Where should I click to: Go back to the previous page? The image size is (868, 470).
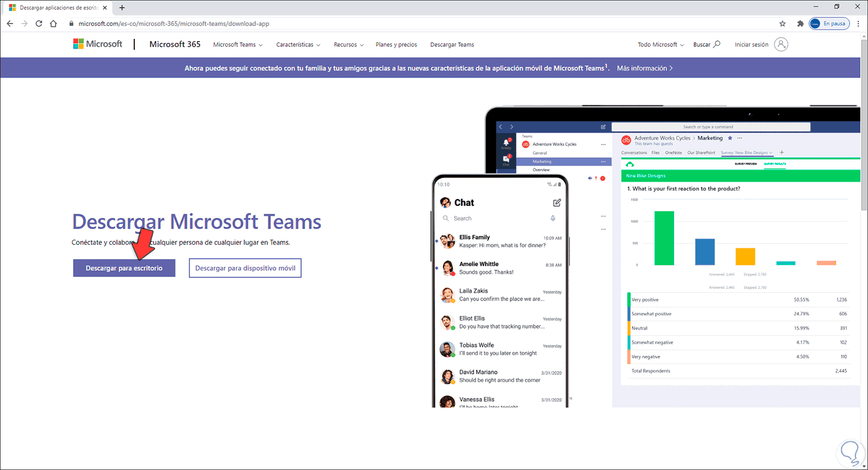[x=10, y=24]
